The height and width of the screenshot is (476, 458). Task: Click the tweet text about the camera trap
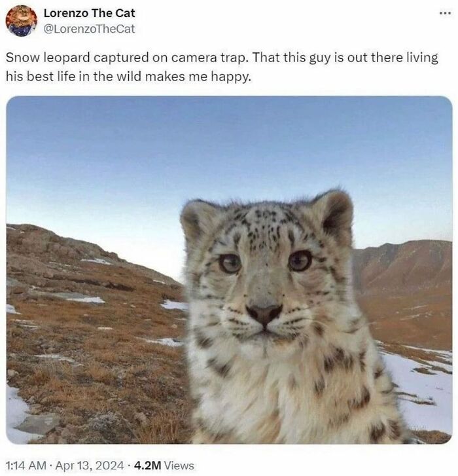(222, 67)
